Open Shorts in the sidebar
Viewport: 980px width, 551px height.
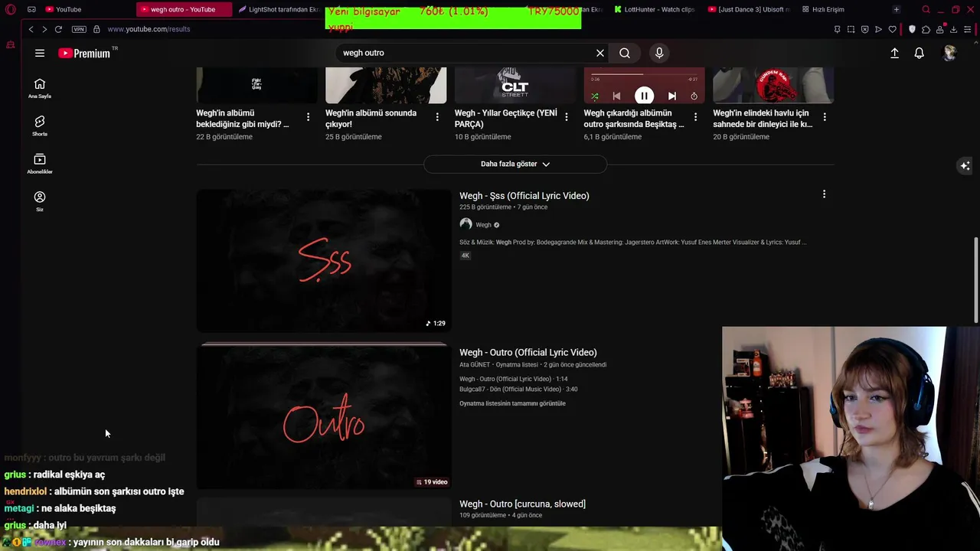point(40,126)
